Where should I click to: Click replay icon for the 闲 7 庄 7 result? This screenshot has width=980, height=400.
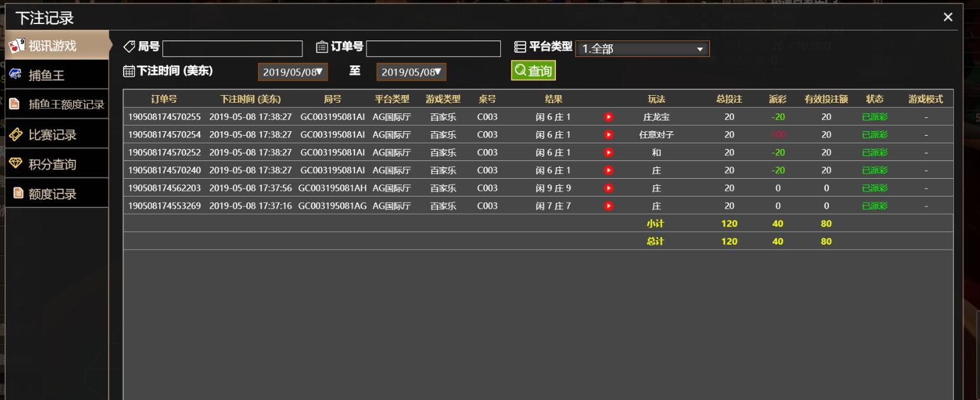click(609, 205)
